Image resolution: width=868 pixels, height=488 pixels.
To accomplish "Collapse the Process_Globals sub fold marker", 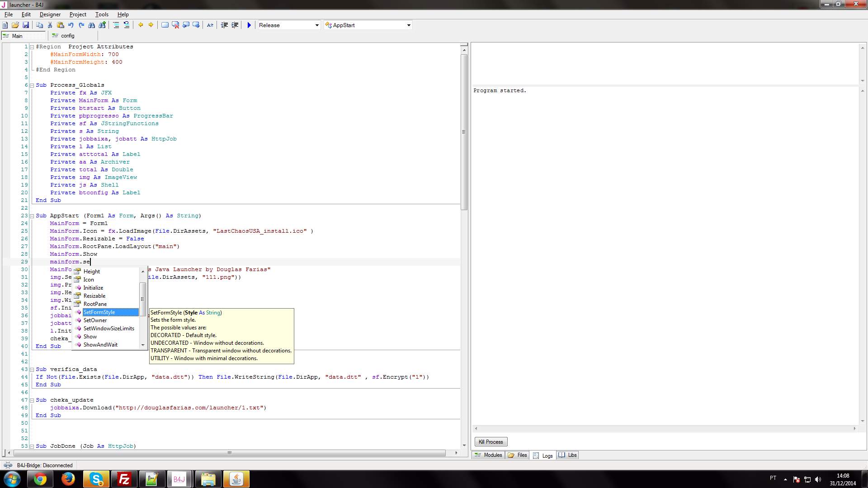I will click(x=31, y=85).
